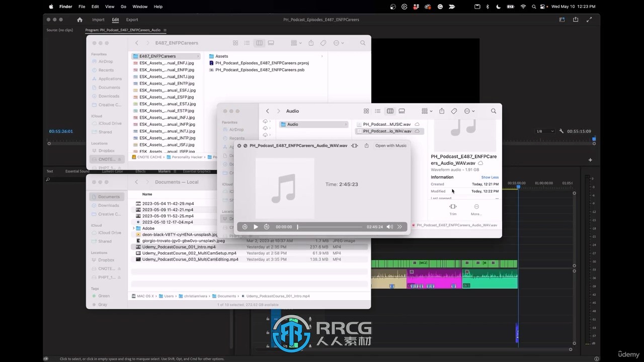Select ESK_Assets...nual_ENFJ.jpg file
Image resolution: width=644 pixels, height=362 pixels.
[167, 63]
